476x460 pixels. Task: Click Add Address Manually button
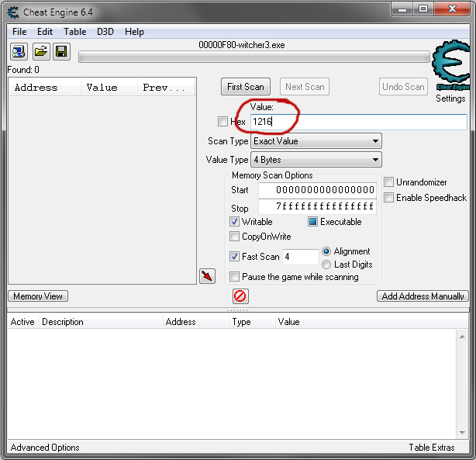pyautogui.click(x=423, y=296)
